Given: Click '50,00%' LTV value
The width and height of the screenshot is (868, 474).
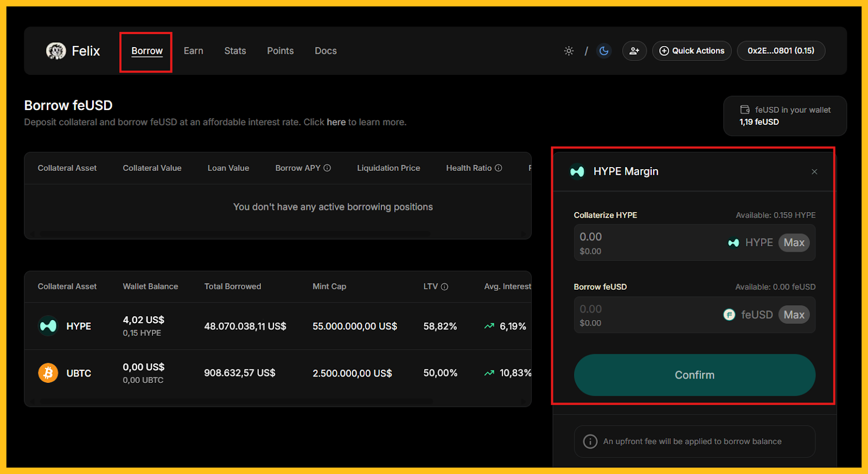Looking at the screenshot, I should coord(441,373).
